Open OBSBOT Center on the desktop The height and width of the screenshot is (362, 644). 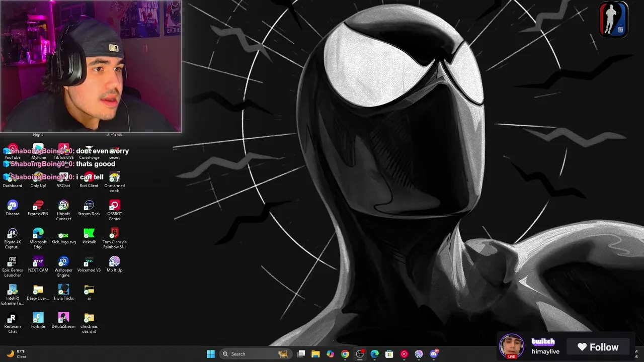coord(114,211)
